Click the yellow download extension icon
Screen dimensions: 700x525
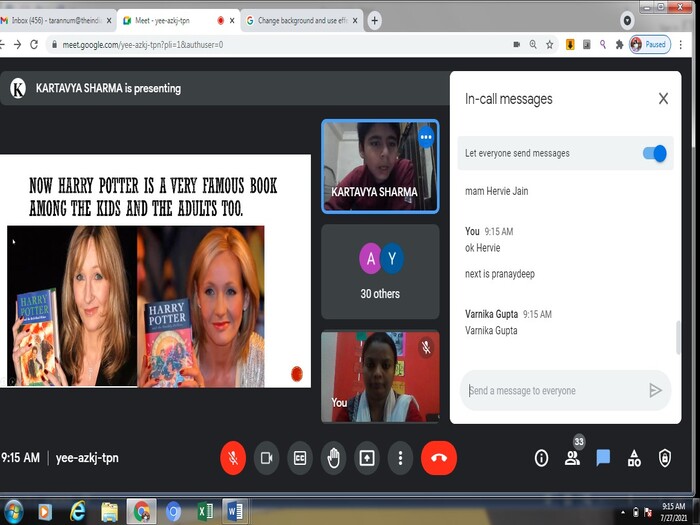[x=570, y=45]
